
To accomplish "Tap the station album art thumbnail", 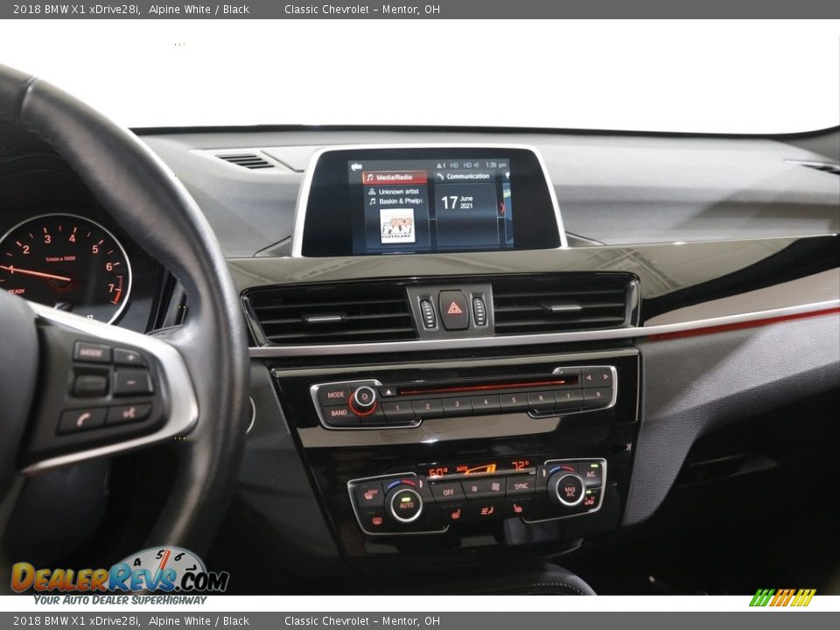I will 397,226.
